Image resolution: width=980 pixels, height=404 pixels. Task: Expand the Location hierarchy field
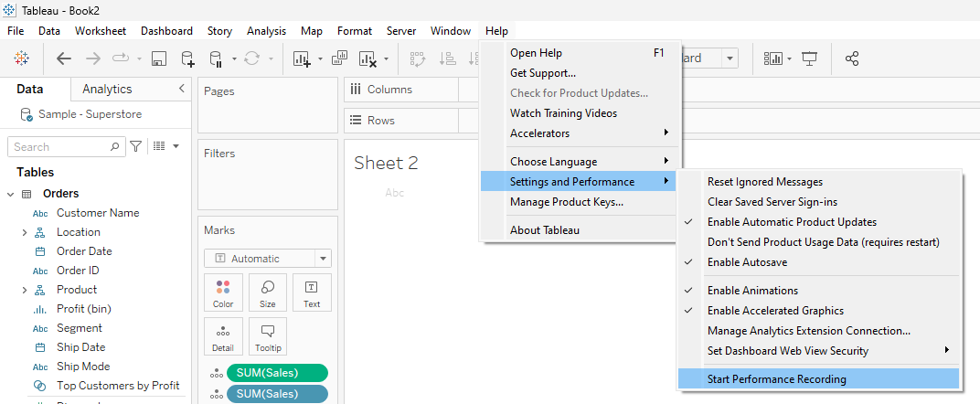click(25, 232)
